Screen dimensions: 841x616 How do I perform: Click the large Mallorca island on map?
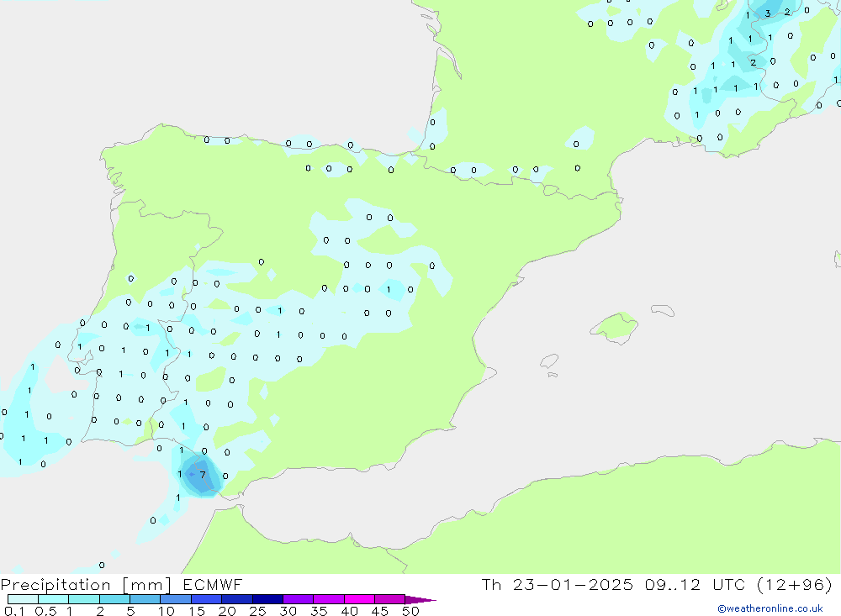[615, 328]
